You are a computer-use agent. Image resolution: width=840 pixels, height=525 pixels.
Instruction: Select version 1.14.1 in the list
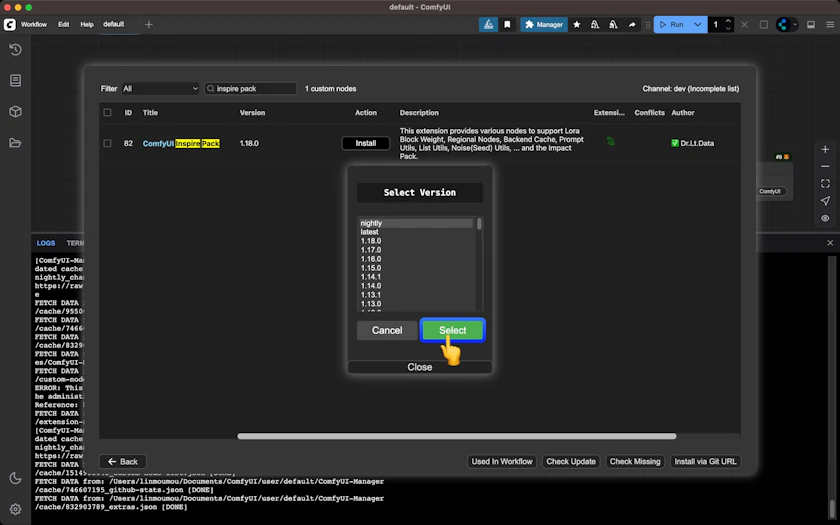[x=415, y=277]
